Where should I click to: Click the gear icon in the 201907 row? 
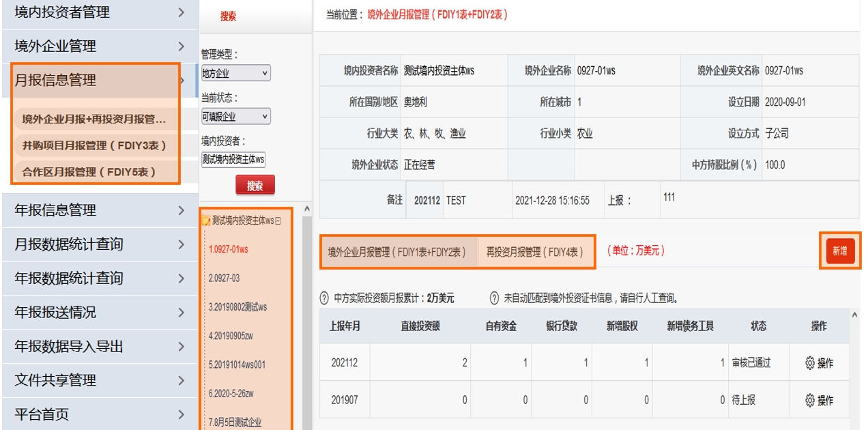click(x=810, y=400)
